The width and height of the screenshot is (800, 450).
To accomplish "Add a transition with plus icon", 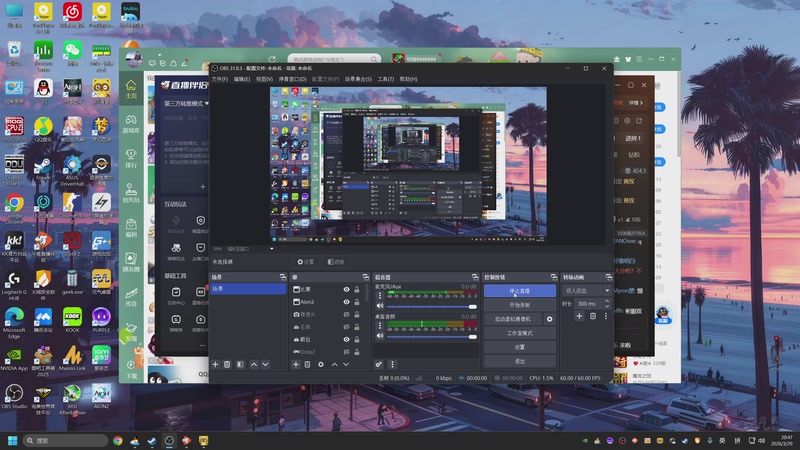I will [579, 316].
